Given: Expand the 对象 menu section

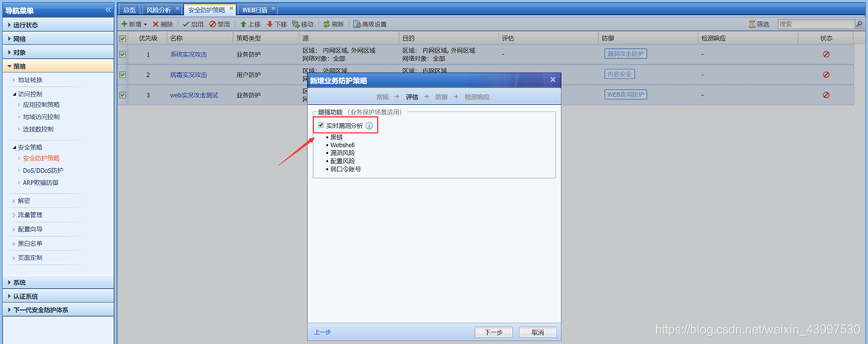Looking at the screenshot, I should (58, 52).
